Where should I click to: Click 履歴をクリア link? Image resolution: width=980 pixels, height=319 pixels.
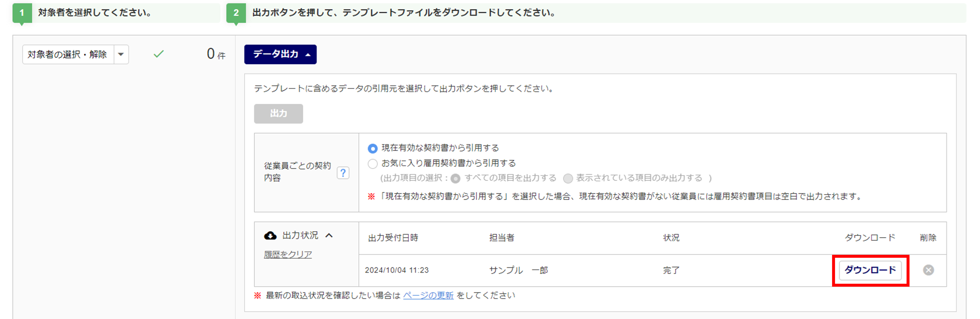pyautogui.click(x=288, y=254)
